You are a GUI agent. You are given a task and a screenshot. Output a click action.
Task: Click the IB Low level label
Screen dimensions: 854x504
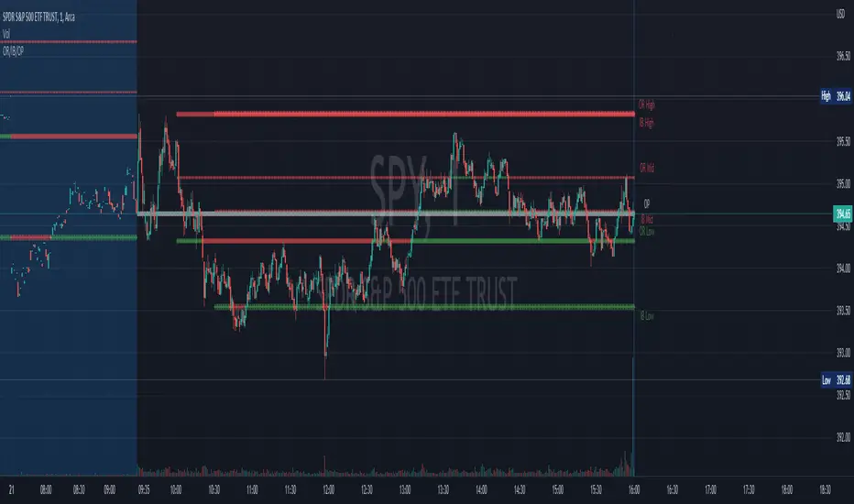pos(647,316)
